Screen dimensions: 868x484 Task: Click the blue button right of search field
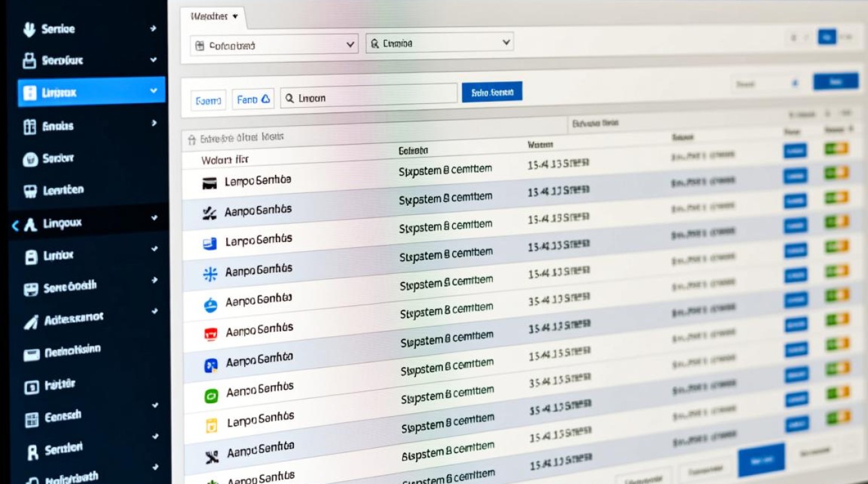[491, 92]
